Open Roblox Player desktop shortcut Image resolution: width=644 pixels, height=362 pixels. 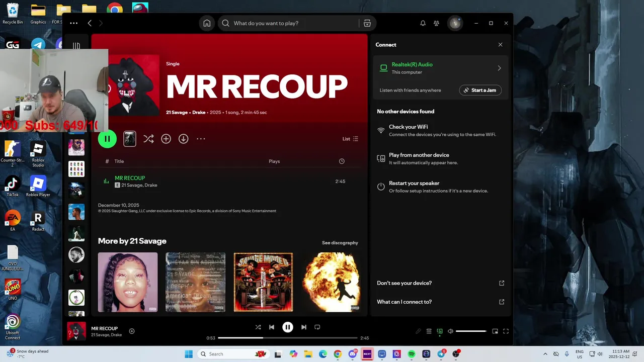(38, 186)
